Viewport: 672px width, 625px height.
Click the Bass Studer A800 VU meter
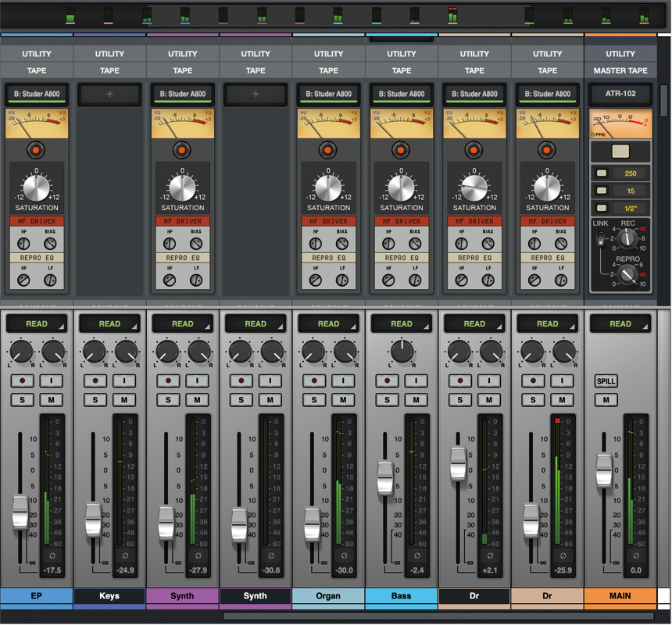(402, 123)
